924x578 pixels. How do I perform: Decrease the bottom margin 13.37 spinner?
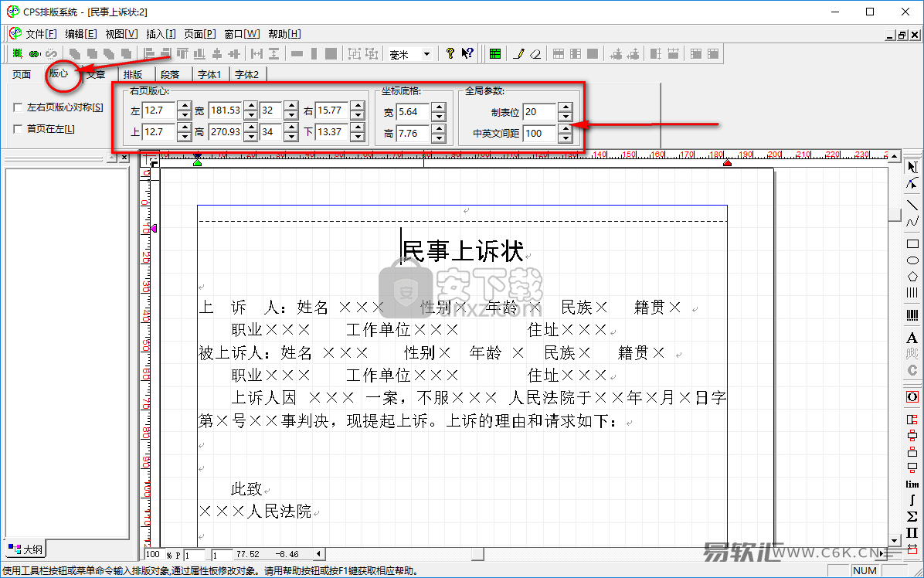click(x=357, y=137)
